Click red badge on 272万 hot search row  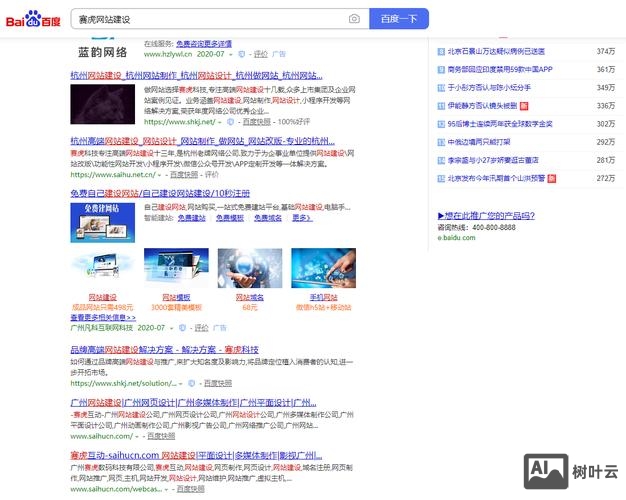[551, 179]
